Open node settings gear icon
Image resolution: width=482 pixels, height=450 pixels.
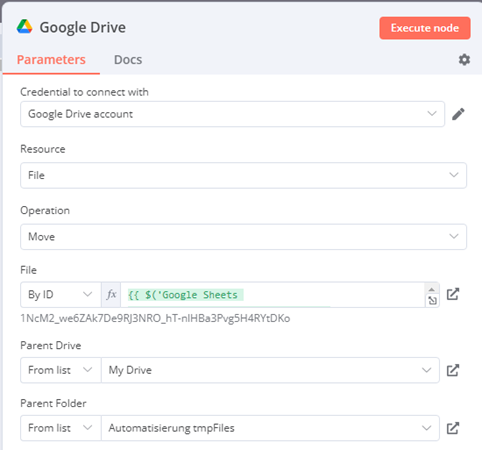464,60
